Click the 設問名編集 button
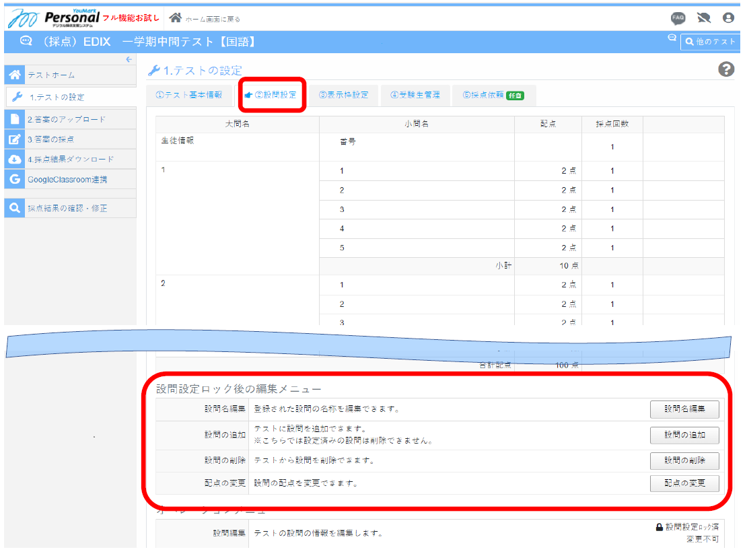Image resolution: width=747 pixels, height=560 pixels. click(x=684, y=409)
